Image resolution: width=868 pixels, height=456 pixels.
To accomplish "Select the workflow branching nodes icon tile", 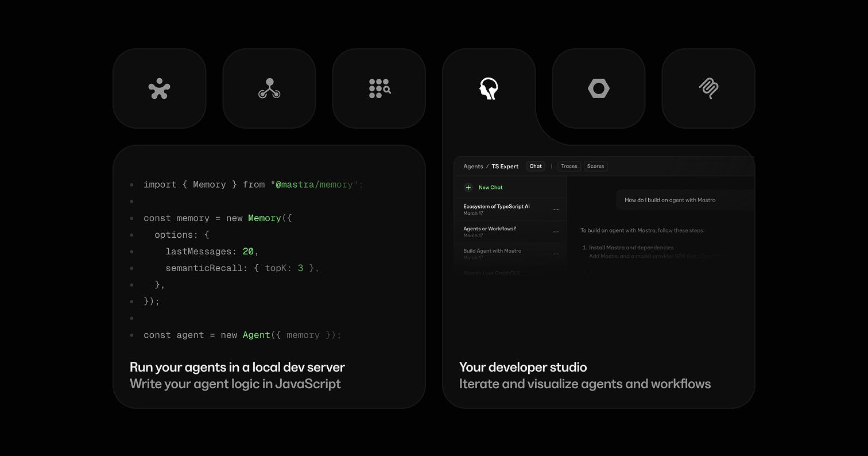I will [x=269, y=88].
